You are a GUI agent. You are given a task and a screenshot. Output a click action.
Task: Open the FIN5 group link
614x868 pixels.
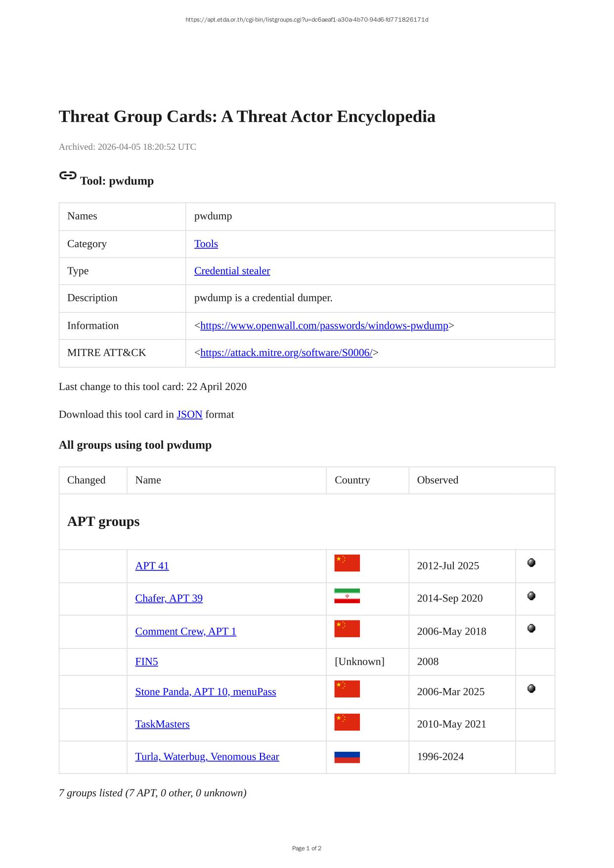click(146, 661)
